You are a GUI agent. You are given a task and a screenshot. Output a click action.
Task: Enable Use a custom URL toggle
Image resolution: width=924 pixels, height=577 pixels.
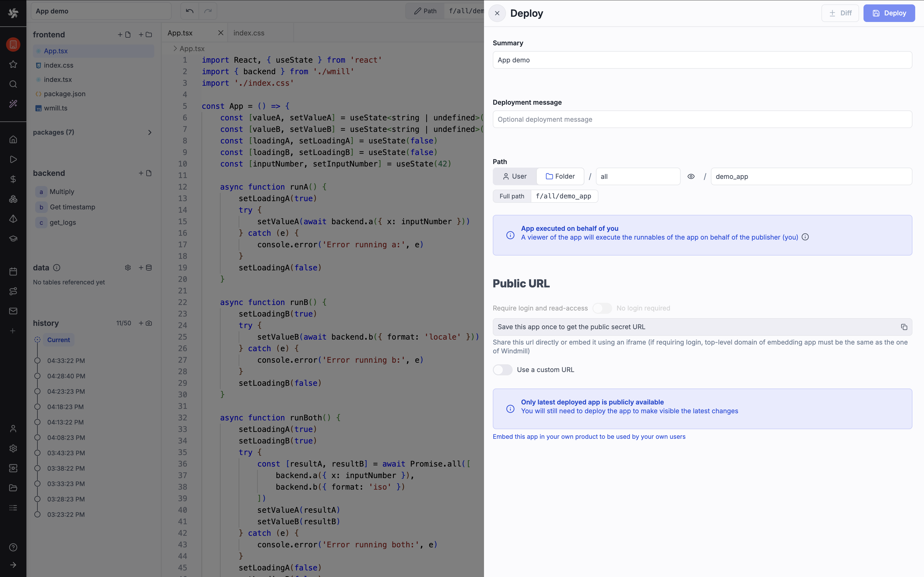click(x=502, y=370)
